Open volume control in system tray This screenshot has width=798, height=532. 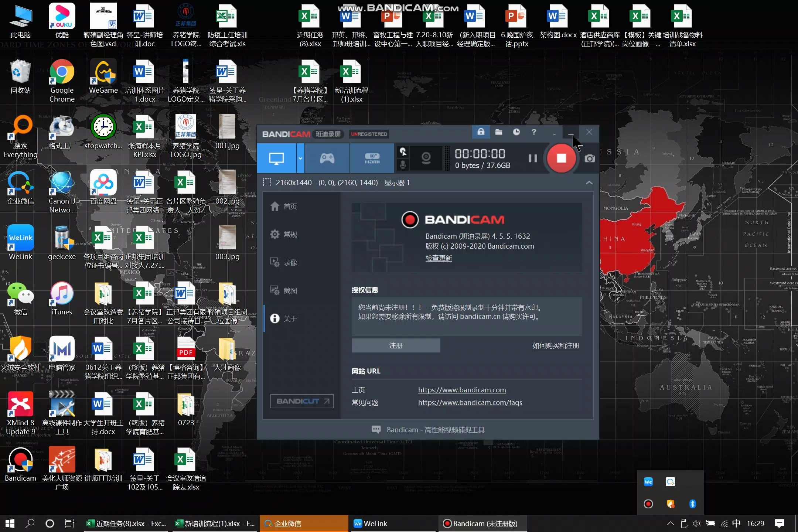pyautogui.click(x=697, y=524)
